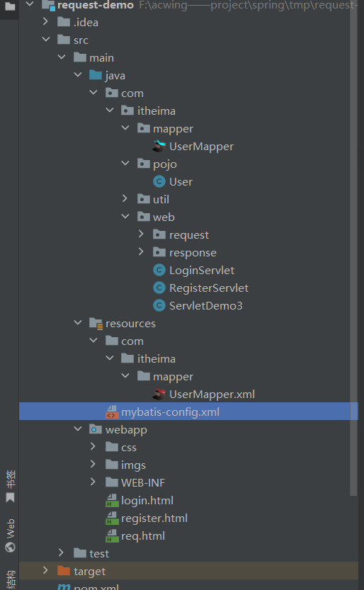Collapse the java source folder
This screenshot has width=364, height=590.
pos(78,74)
